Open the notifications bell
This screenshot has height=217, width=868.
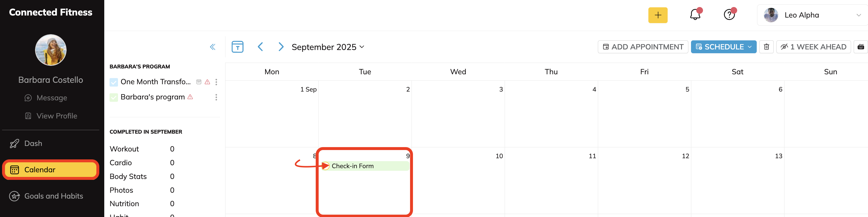(x=695, y=15)
